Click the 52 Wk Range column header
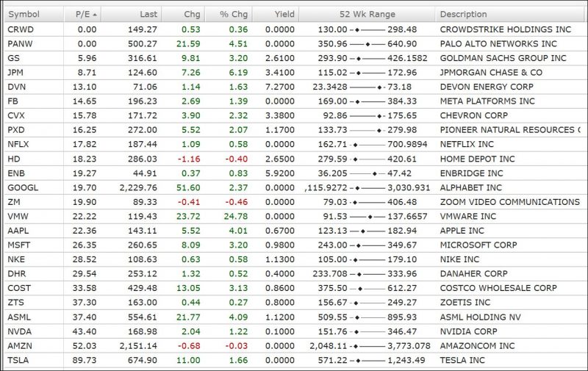This screenshot has width=588, height=371. point(367,14)
